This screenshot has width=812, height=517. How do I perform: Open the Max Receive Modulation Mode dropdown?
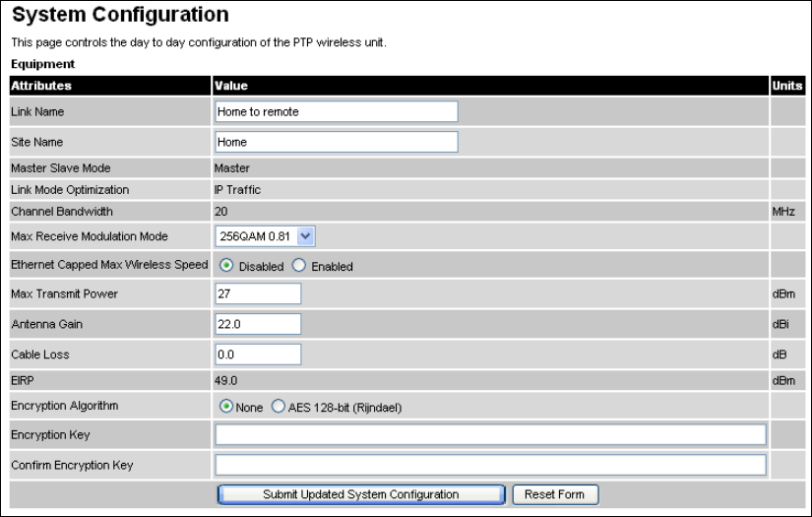tap(265, 236)
